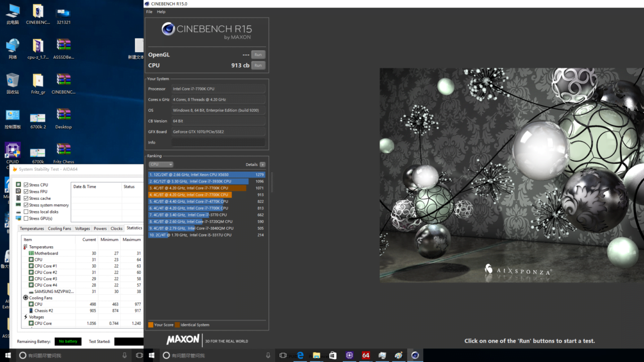Enable the Stress GPU(s) checkbox
The height and width of the screenshot is (362, 644).
26,219
